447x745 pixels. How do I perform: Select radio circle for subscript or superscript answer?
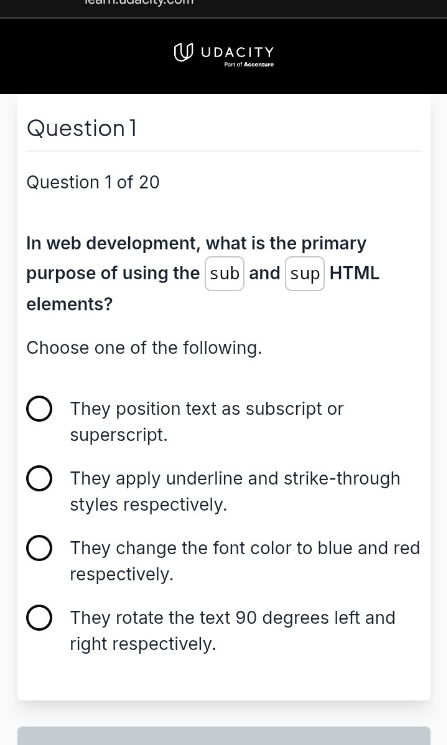(39, 409)
